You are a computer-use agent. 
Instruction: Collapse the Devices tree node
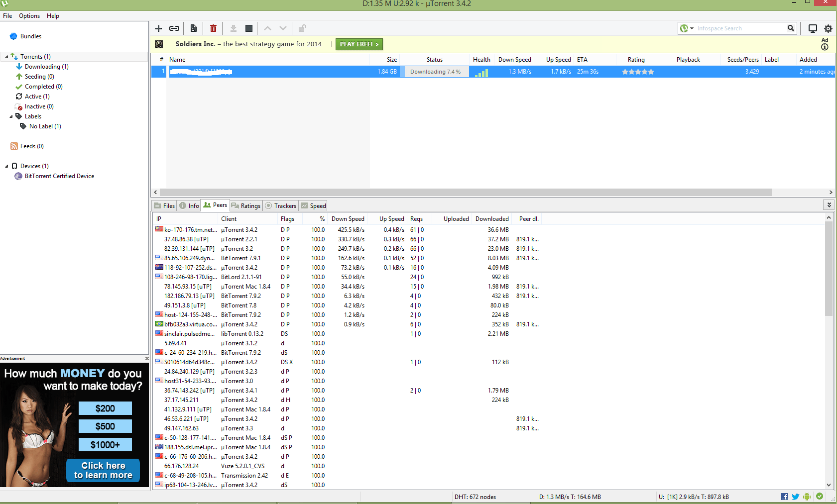coord(6,166)
